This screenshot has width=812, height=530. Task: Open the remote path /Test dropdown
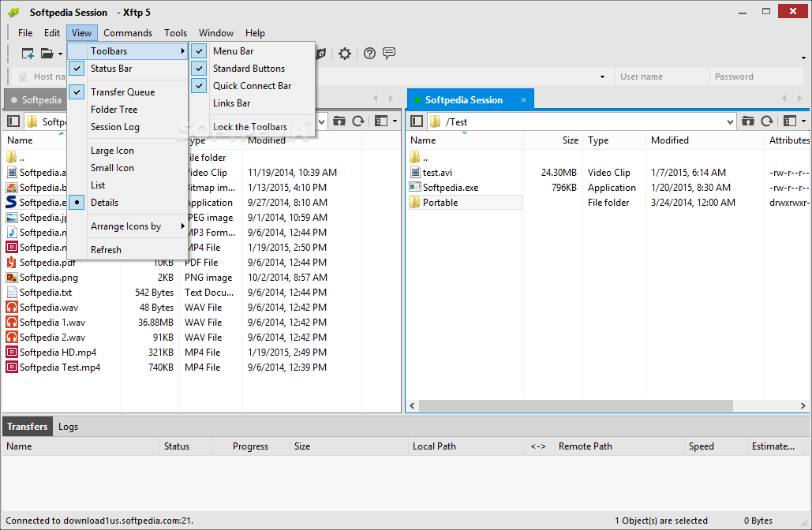[730, 121]
